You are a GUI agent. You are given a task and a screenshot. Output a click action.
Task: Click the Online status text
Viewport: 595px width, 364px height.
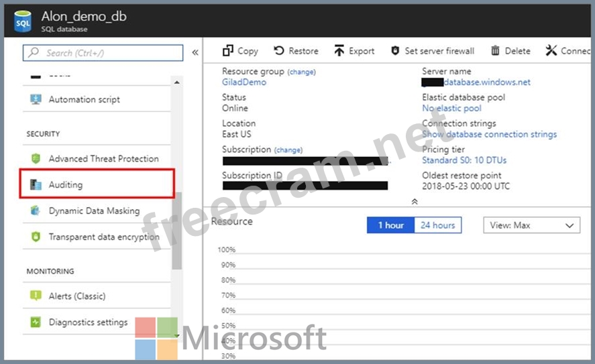(x=235, y=108)
